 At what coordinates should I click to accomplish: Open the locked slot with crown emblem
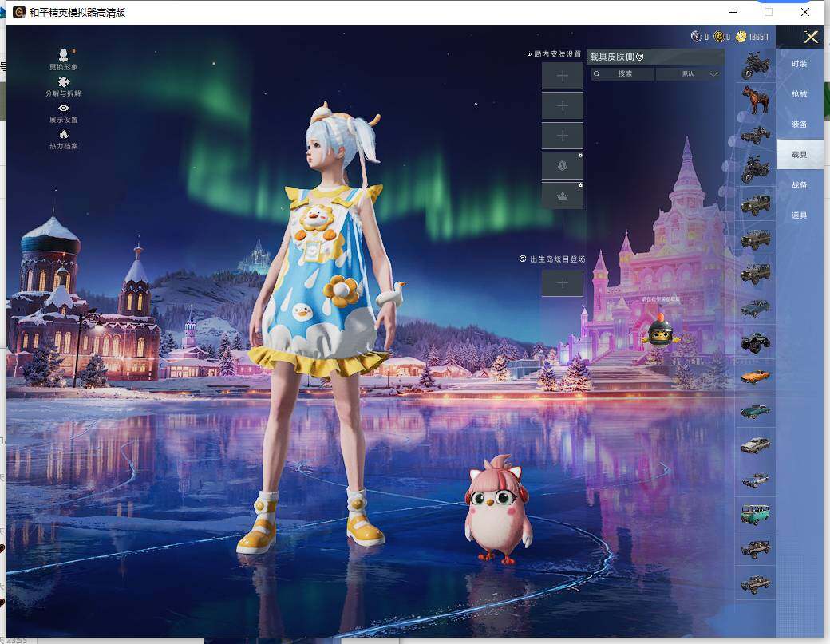(x=562, y=196)
